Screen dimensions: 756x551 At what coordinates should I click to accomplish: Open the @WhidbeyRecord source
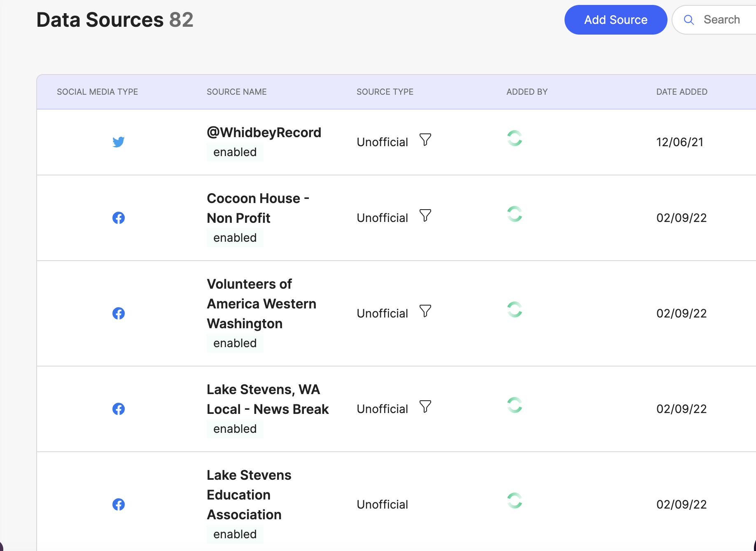click(264, 133)
